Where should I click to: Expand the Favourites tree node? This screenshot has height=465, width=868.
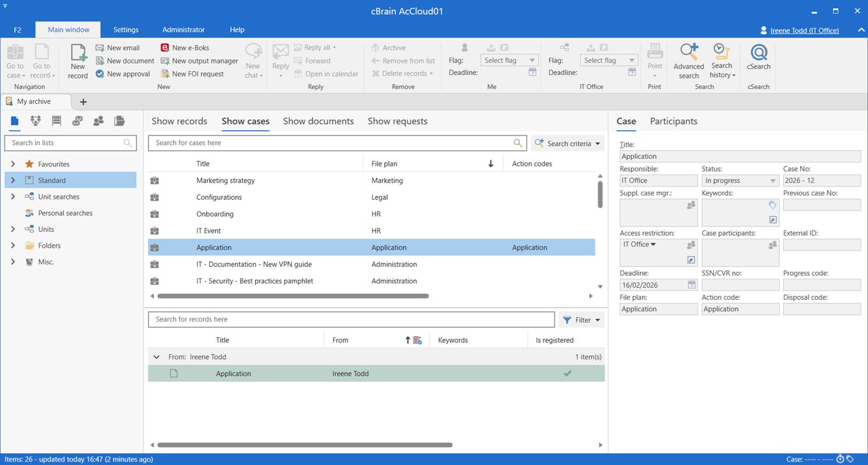click(x=13, y=164)
